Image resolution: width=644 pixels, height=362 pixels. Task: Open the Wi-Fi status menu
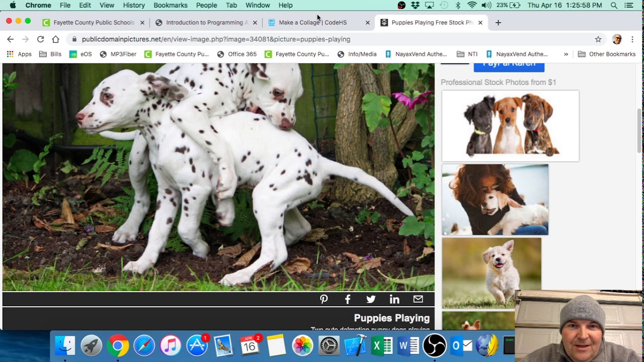coord(472,5)
